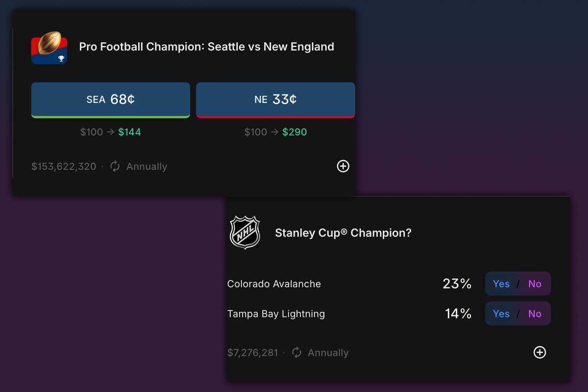
Task: Click the NHL shield logo
Action: point(245,232)
